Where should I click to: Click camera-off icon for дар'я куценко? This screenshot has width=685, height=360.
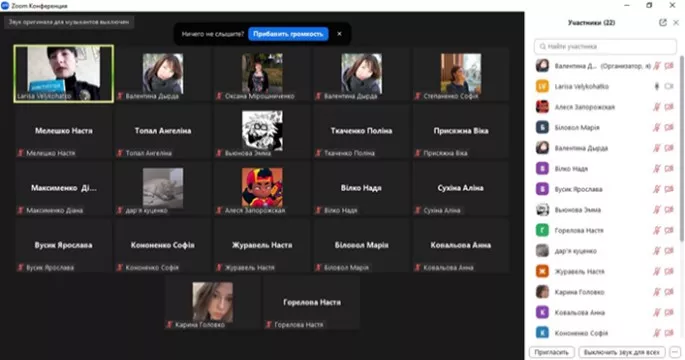669,251
